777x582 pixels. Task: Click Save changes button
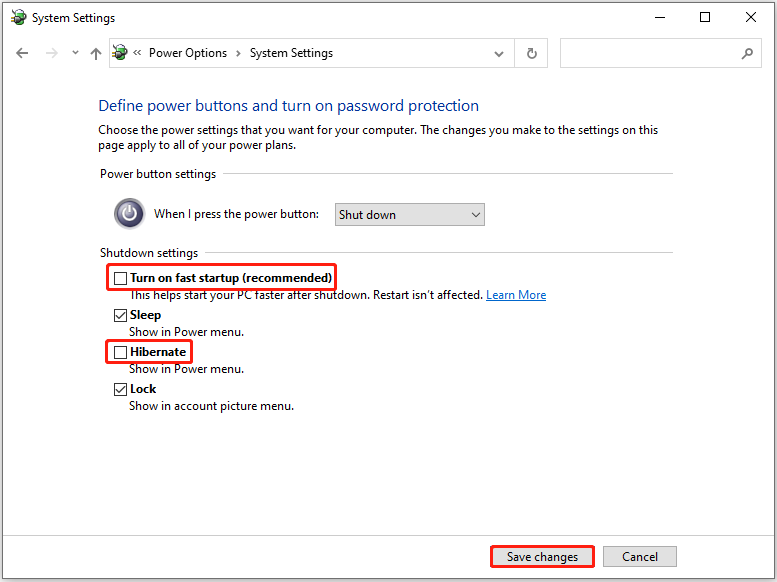542,557
